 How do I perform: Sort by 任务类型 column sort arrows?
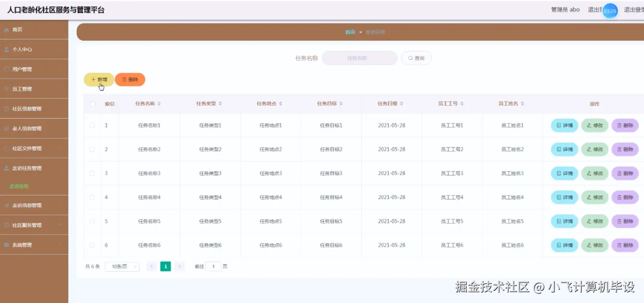[220, 104]
